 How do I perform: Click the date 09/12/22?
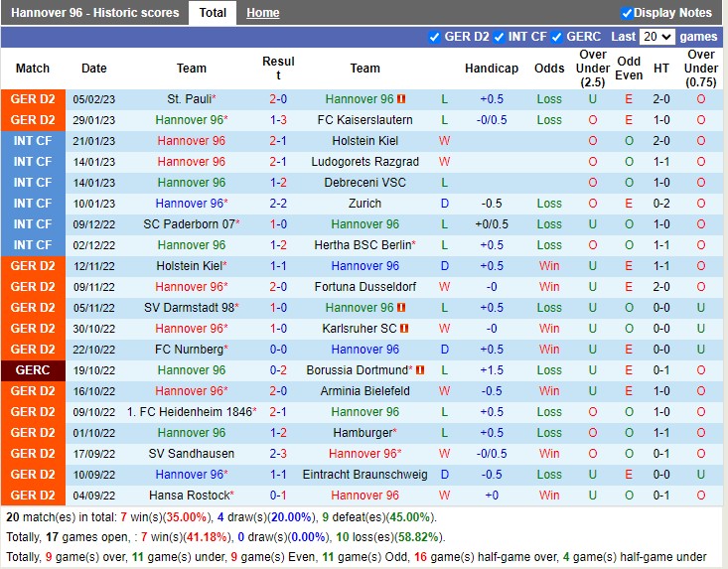click(93, 224)
